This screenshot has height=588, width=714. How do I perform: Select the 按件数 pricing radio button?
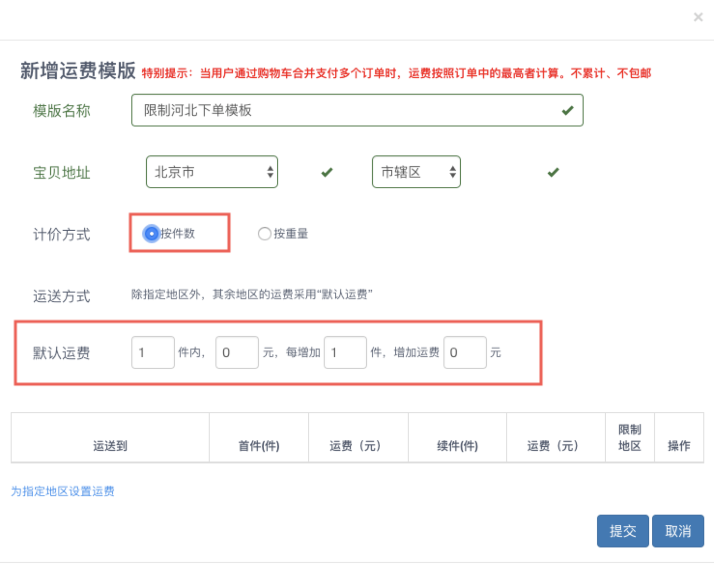(x=152, y=234)
